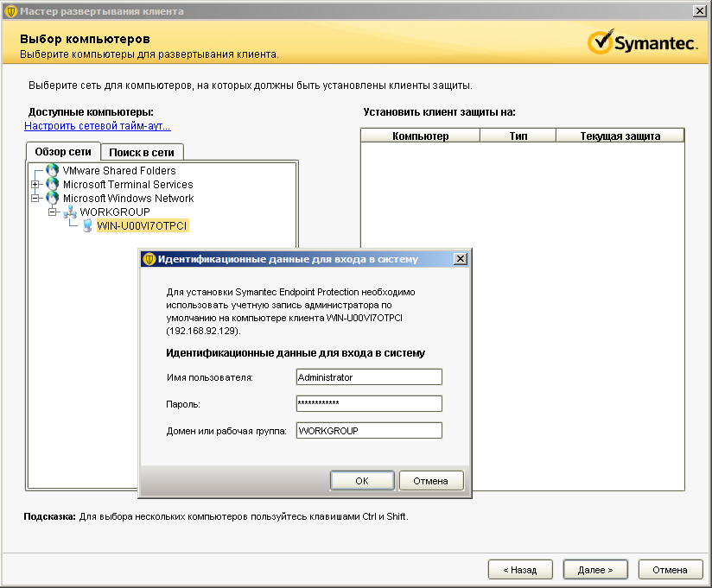The width and height of the screenshot is (712, 588).
Task: Click the WIN-U00VI7OTPCI computer icon
Action: [x=87, y=226]
